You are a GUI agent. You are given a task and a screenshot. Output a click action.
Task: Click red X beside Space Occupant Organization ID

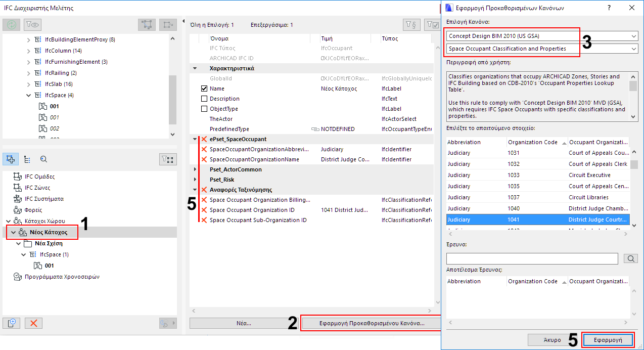click(204, 210)
